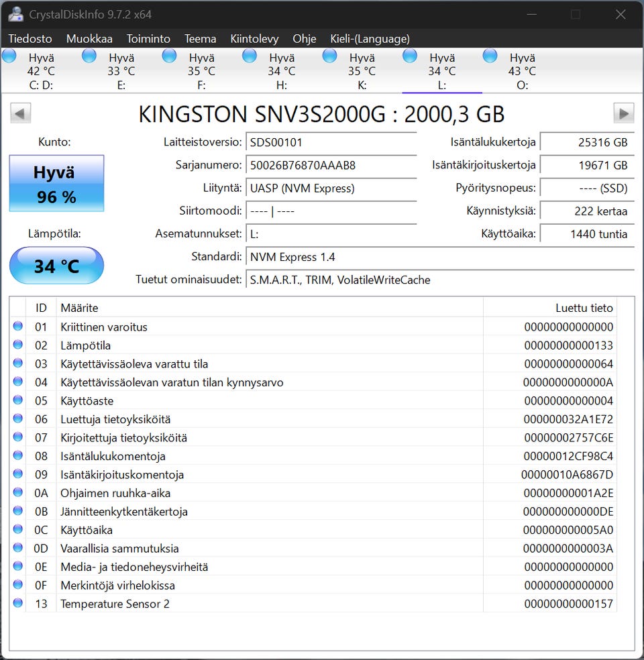Screen dimensions: 644x660
Task: Open the Toiminto menu
Action: click(x=148, y=39)
